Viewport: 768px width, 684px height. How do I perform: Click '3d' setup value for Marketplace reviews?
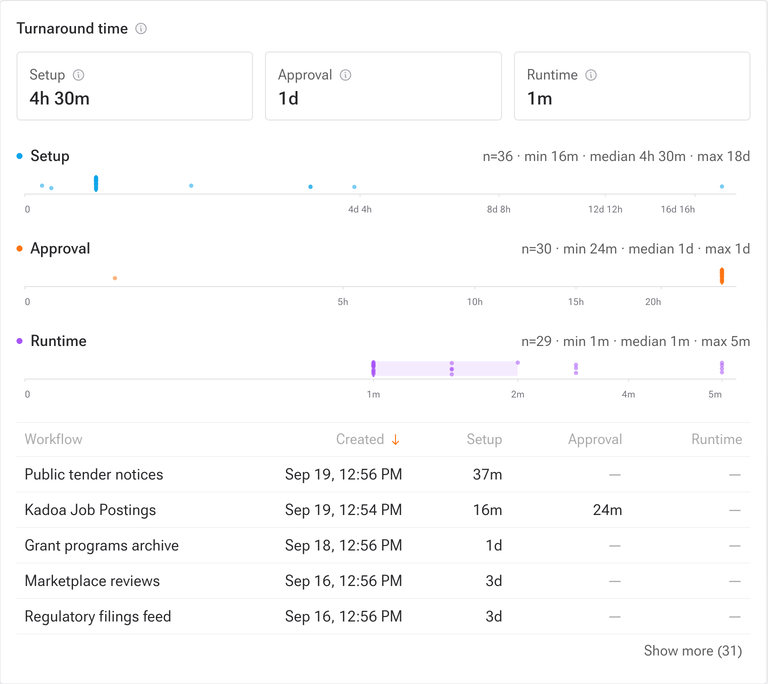(494, 581)
